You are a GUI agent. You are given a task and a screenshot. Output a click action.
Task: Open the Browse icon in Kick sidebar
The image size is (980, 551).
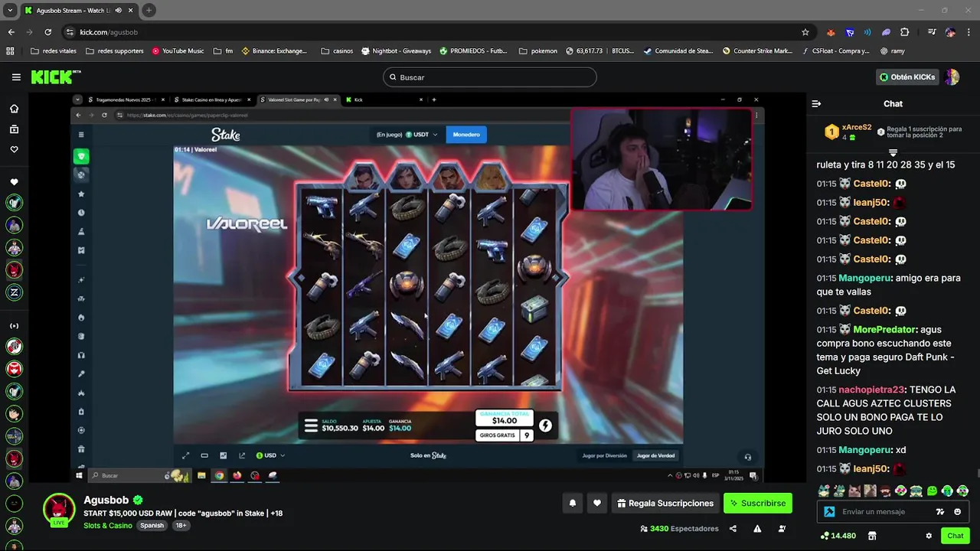tap(14, 129)
